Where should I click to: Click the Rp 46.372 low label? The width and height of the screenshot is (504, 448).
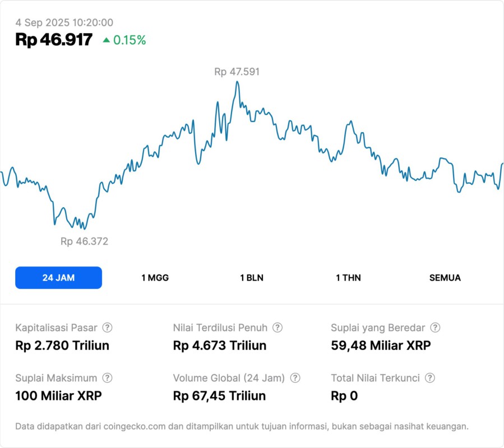click(84, 241)
